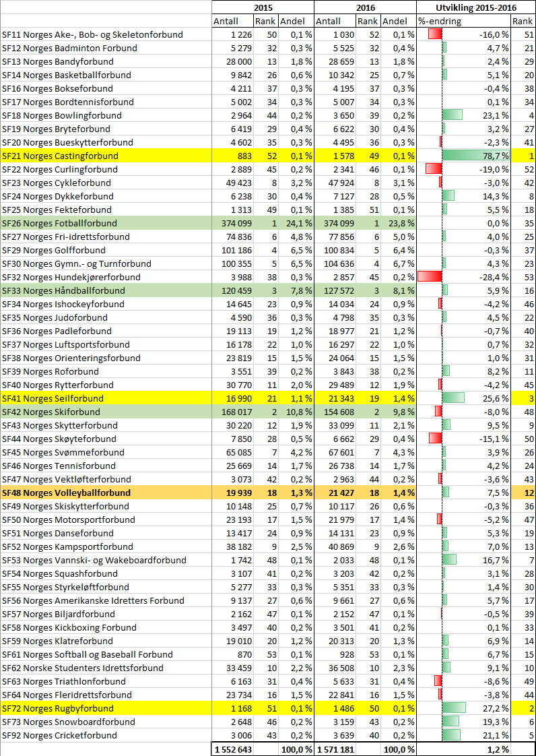Select the SF21 Norges Castingforbund row label
The width and height of the screenshot is (536, 756).
60,156
